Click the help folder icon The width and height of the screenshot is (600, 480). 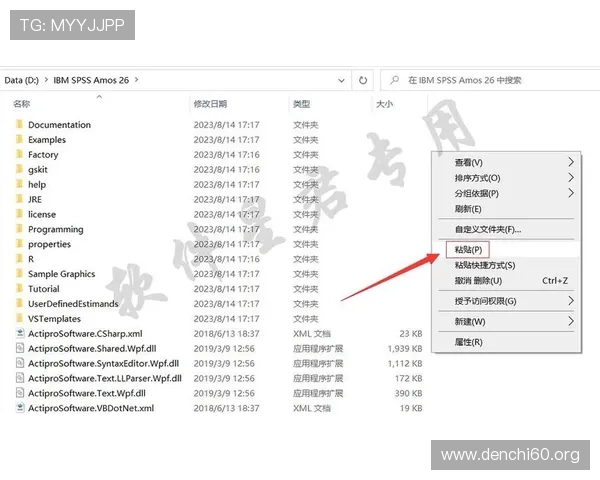pos(19,184)
